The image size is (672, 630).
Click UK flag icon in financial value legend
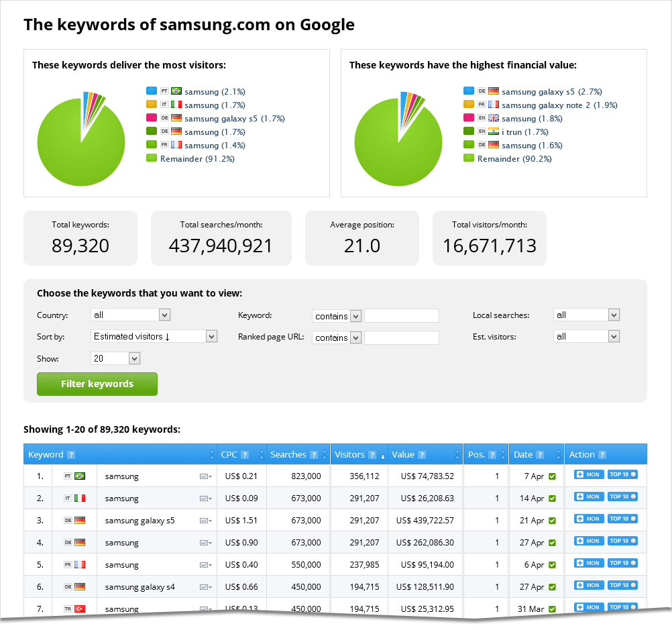coord(494,117)
